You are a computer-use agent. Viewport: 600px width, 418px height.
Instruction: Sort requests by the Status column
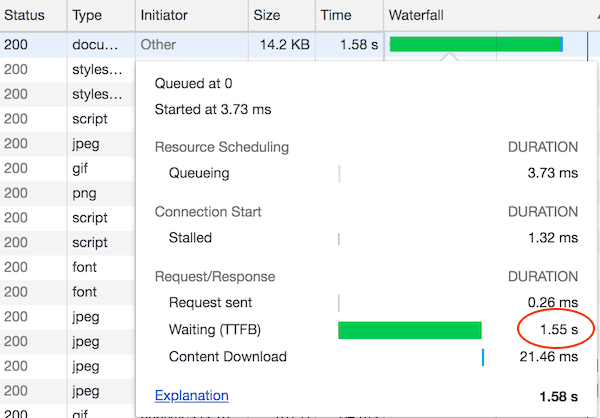click(24, 16)
